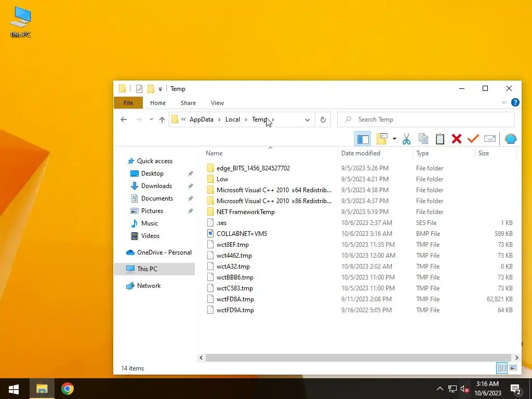532x399 pixels.
Task: Click the horizontal scrollbar in file list
Action: (x=358, y=357)
